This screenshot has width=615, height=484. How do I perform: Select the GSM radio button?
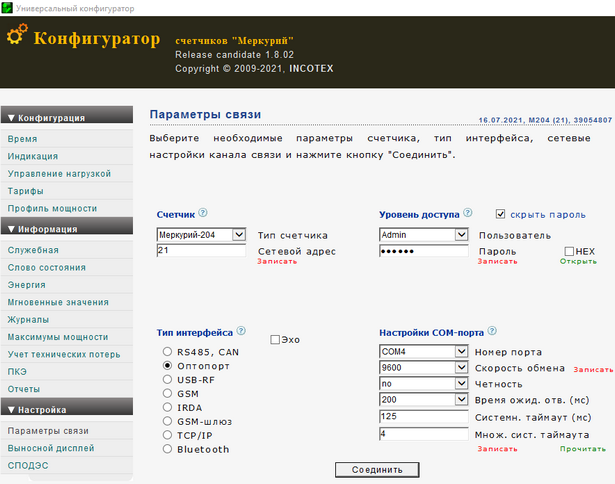point(167,393)
